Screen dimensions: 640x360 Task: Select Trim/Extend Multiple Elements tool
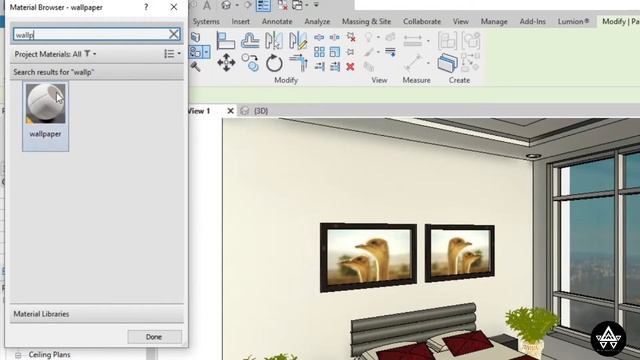point(335,67)
